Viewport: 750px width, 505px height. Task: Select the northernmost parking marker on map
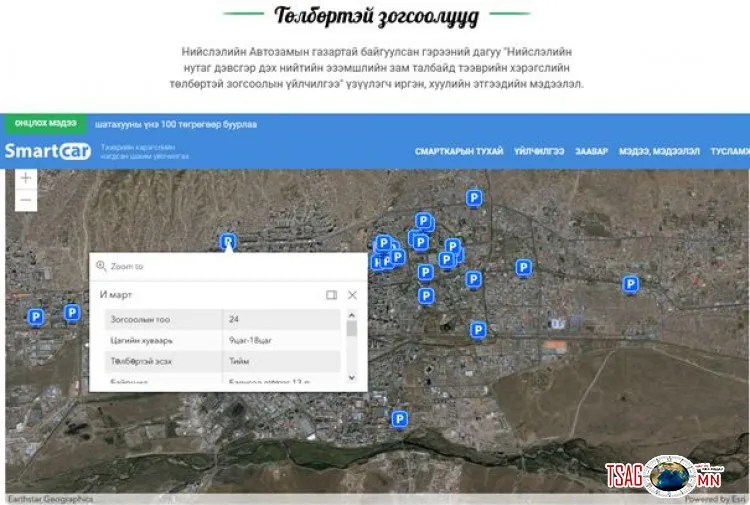[x=474, y=198]
